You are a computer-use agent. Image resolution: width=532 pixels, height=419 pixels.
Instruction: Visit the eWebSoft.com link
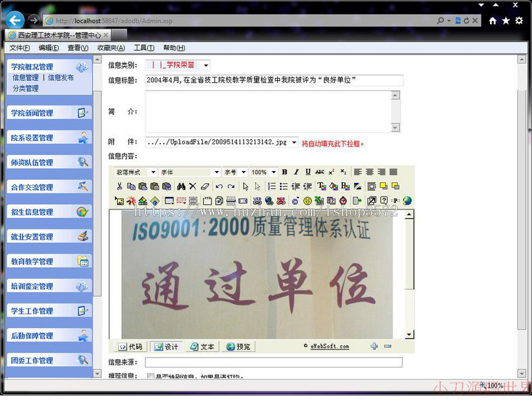(x=329, y=346)
